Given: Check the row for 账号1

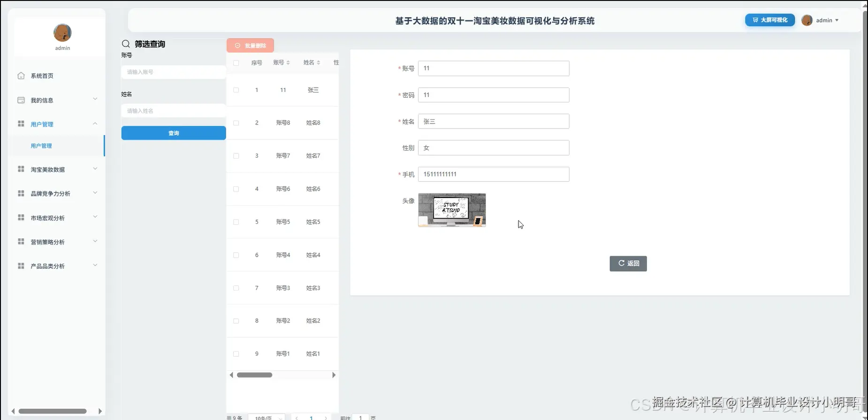Looking at the screenshot, I should pos(236,354).
